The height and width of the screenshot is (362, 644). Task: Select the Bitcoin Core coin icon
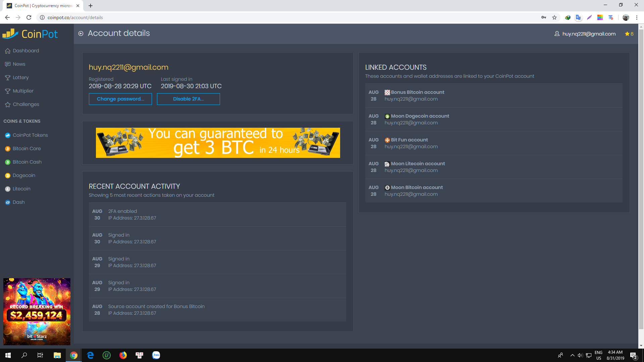coord(8,149)
